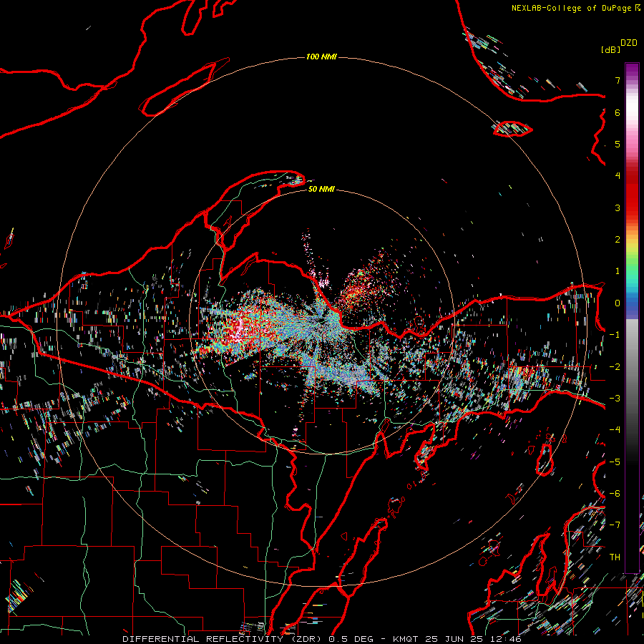Click the [dB] unit label
Viewport: 644px width, 644px height.
click(x=610, y=49)
